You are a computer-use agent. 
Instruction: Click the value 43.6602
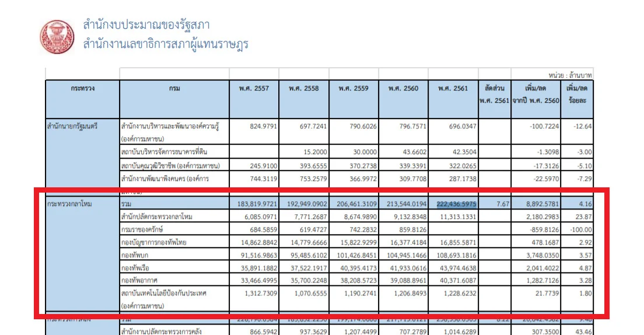coord(415,152)
